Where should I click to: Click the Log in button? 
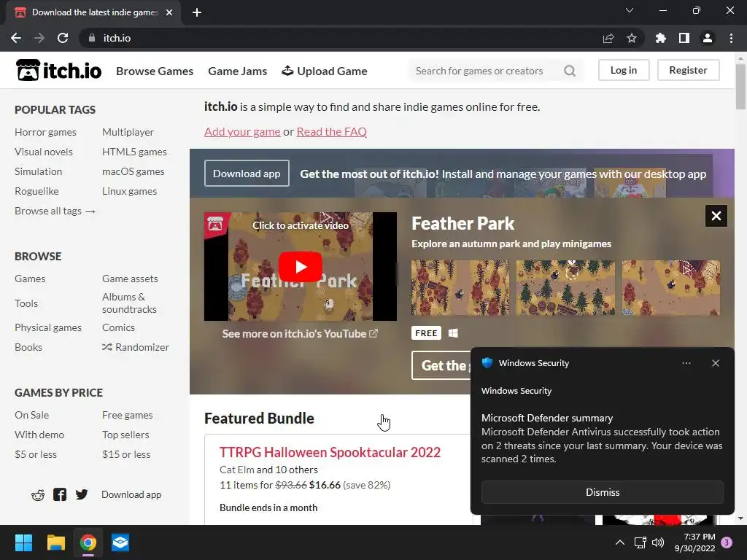(x=624, y=70)
